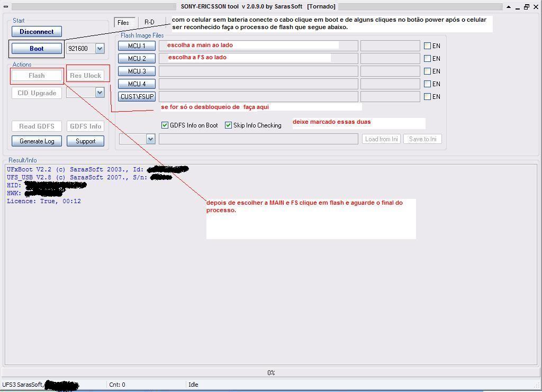The width and height of the screenshot is (542, 392).
Task: Click the Res Ulock button
Action: [85, 75]
